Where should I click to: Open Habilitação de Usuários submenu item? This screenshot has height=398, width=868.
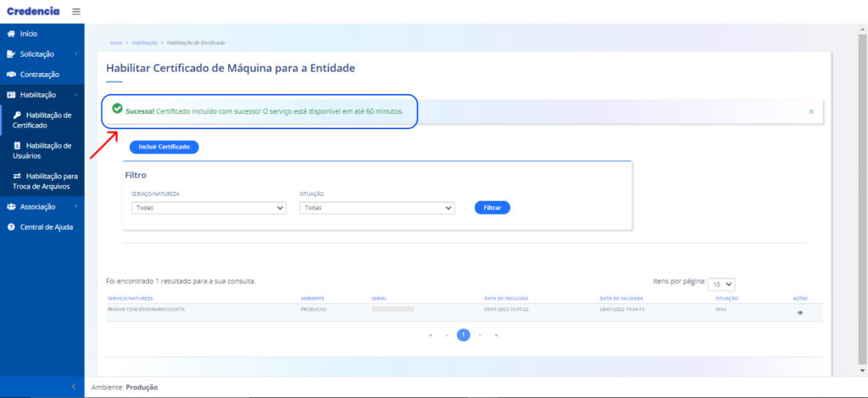(42, 151)
